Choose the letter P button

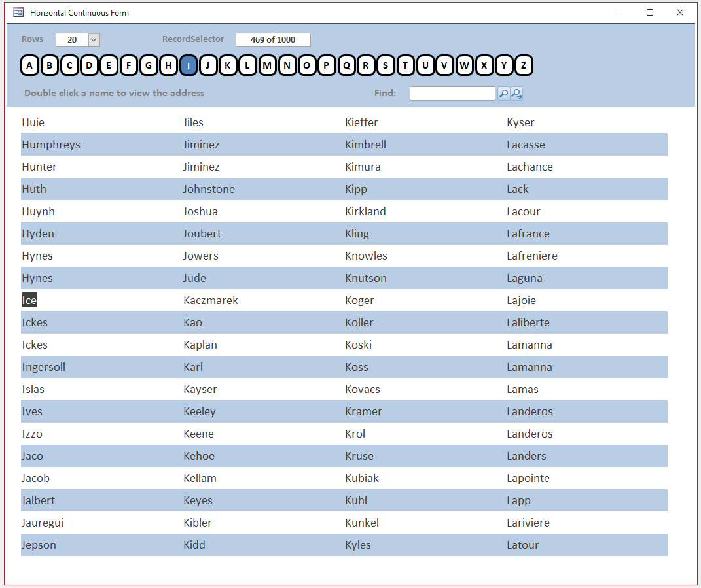[x=327, y=65]
